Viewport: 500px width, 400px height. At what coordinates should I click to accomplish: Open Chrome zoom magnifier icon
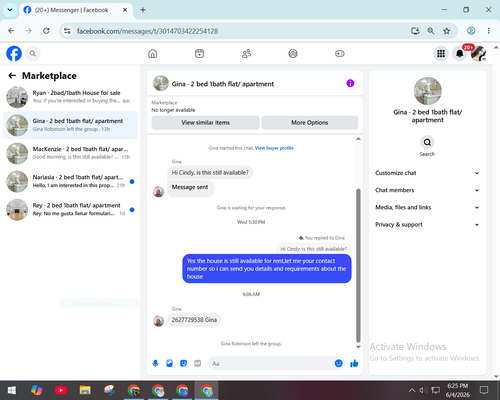click(431, 31)
